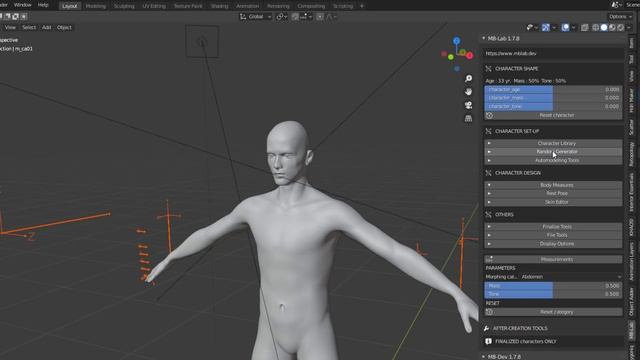Toggle proportional editing in header
The image size is (640, 360).
point(320,17)
